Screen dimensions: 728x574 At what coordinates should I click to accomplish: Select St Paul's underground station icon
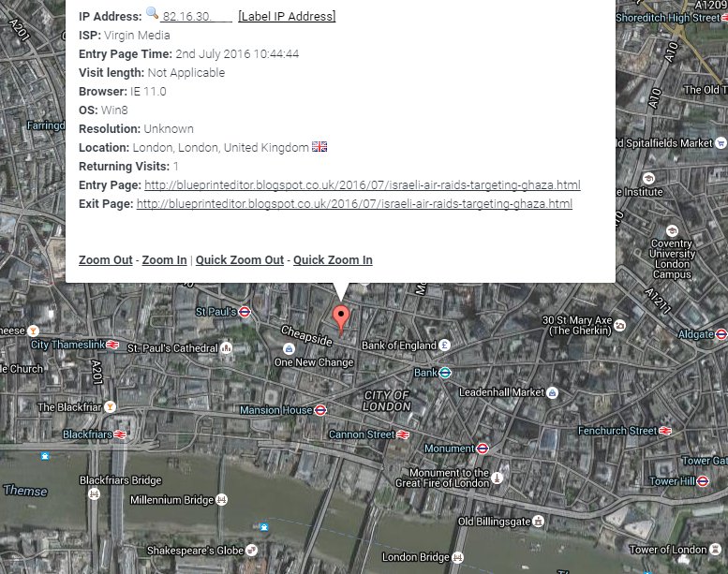[245, 312]
